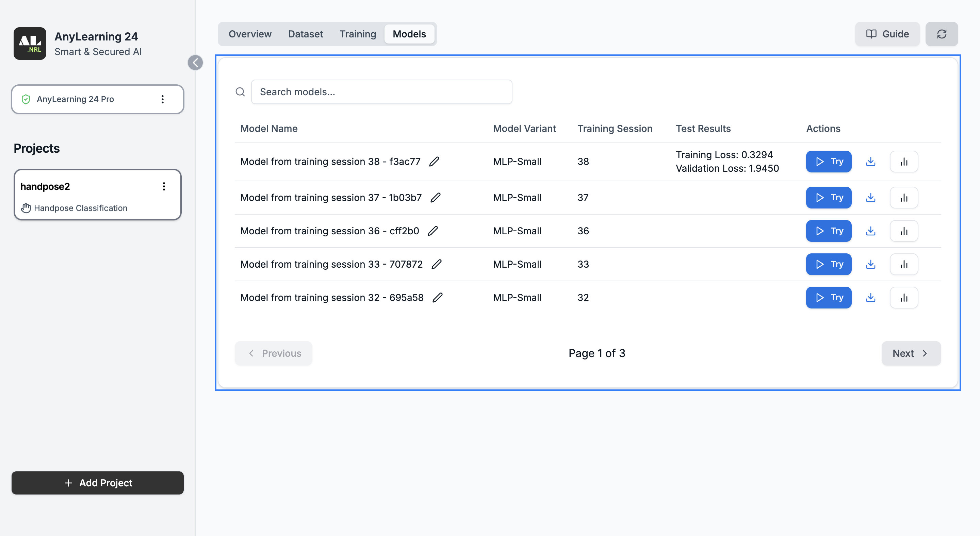The image size is (980, 536).
Task: Edit name of session 36 model
Action: [x=432, y=231]
